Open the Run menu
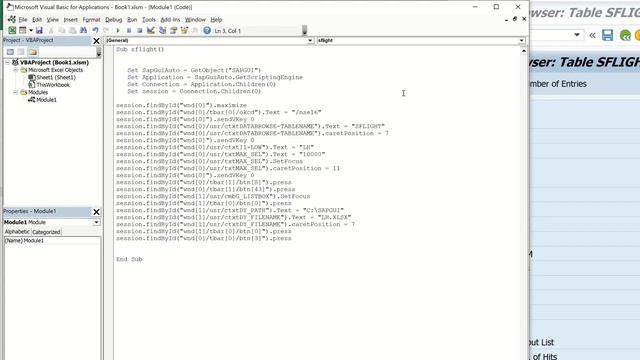The width and height of the screenshot is (640, 360). pyautogui.click(x=132, y=20)
